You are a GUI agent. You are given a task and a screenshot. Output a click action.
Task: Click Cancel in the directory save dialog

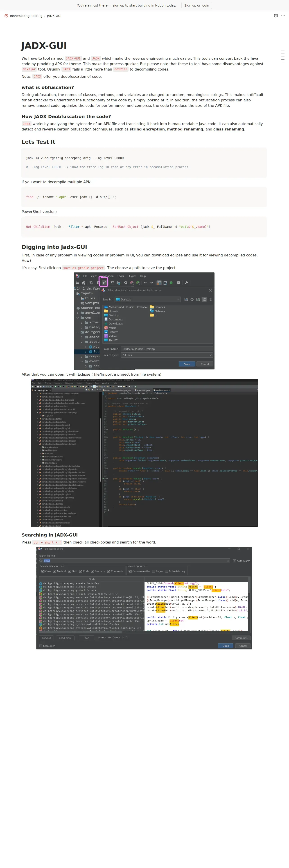205,364
